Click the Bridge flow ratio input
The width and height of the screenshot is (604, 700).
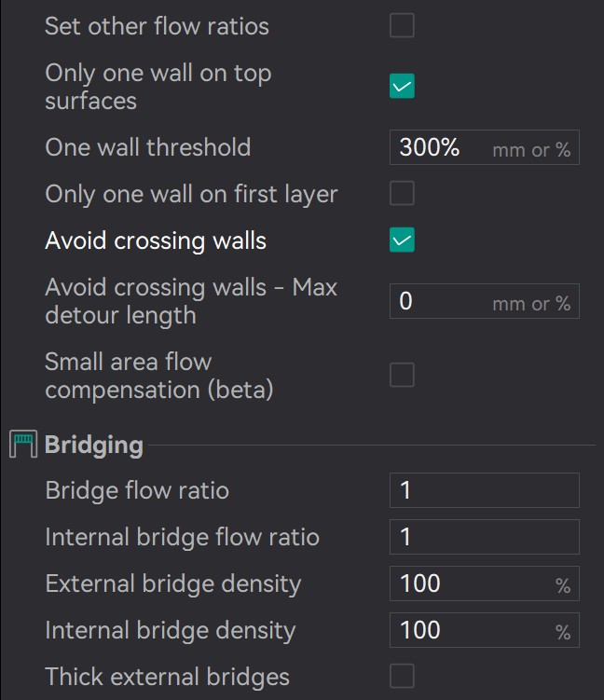484,490
